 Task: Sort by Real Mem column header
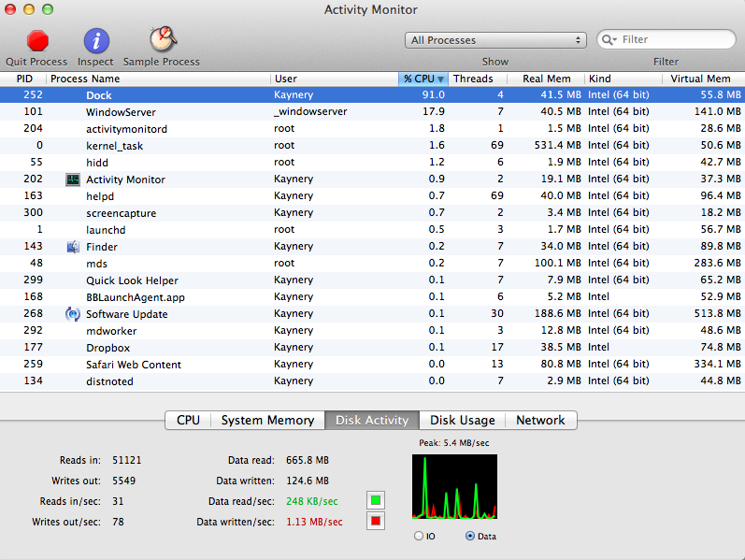[546, 79]
